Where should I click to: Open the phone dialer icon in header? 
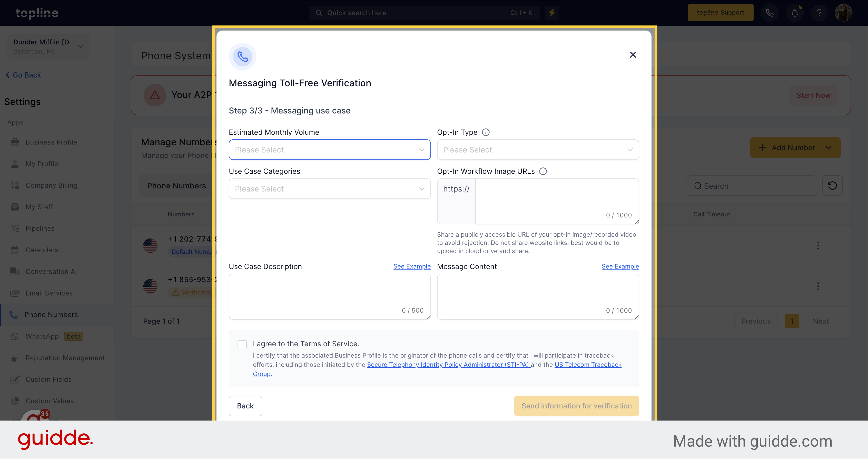click(770, 13)
